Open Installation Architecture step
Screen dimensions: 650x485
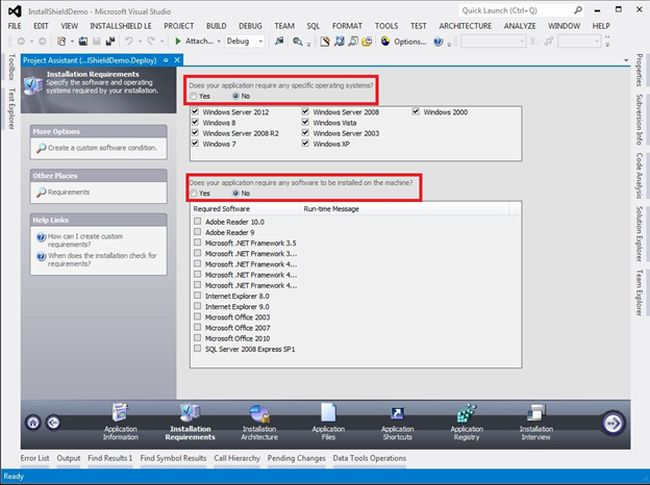point(260,422)
